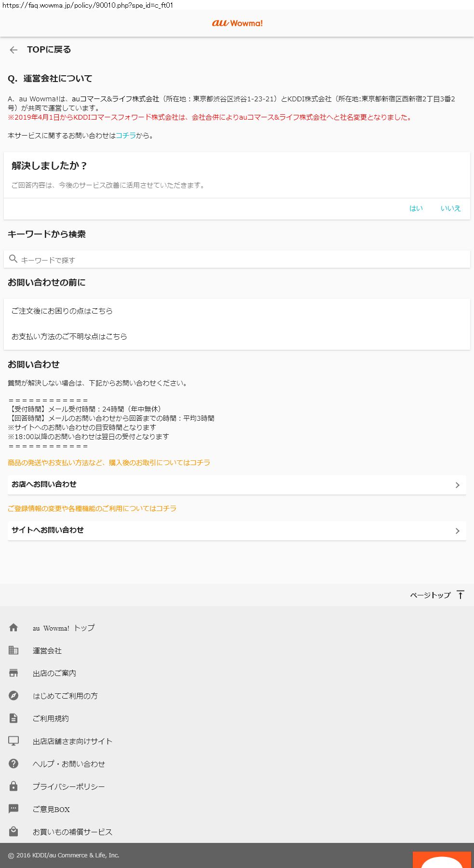Click the speech bubble ご意見BOX icon

(x=14, y=809)
